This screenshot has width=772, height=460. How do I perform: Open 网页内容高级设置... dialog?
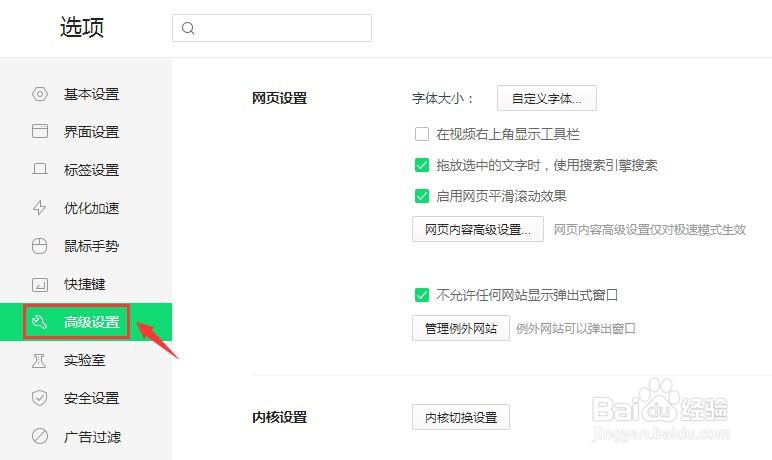[478, 229]
